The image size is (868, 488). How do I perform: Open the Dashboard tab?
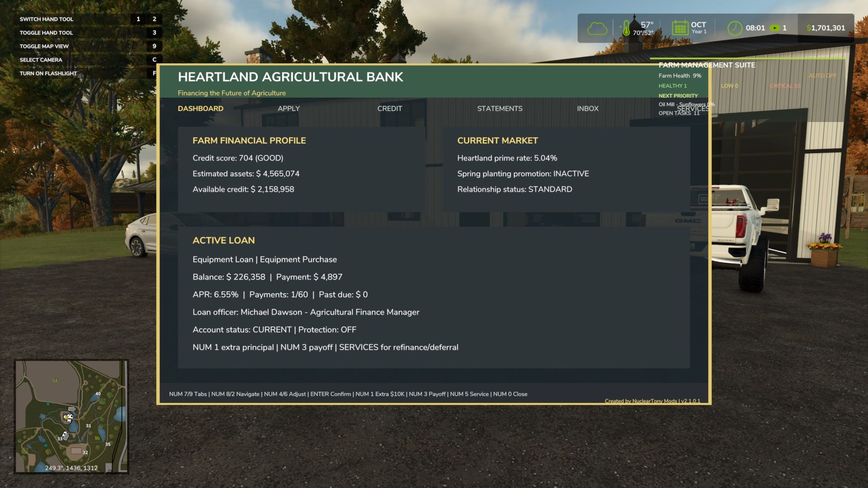(200, 108)
